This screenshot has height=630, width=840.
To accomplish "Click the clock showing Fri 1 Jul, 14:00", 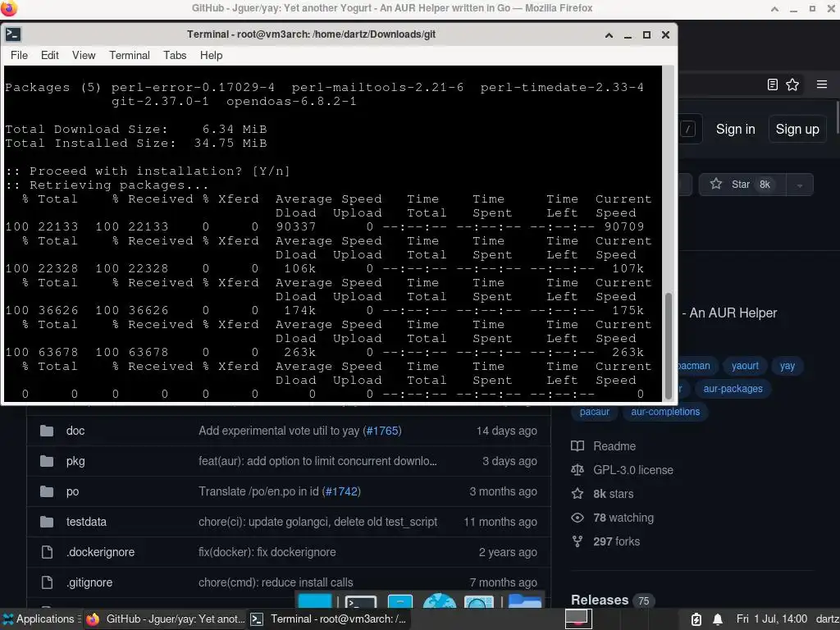I will pos(772,619).
